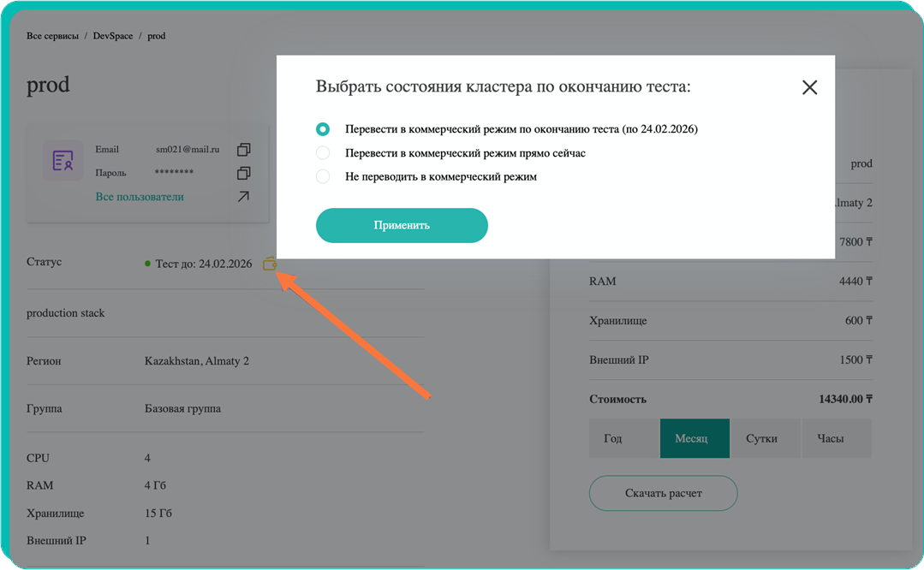Click the wallet icon next to test status
The image size is (924, 570).
click(270, 264)
